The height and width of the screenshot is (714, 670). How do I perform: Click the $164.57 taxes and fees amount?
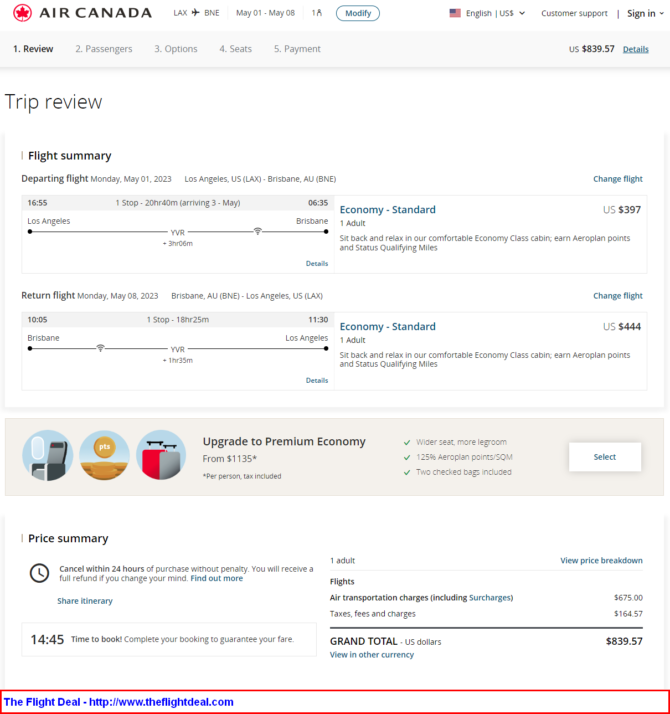coord(628,614)
